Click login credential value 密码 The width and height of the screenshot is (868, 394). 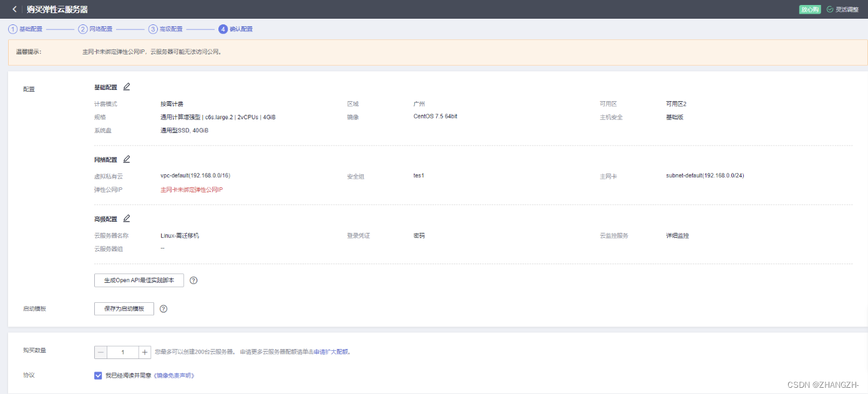click(x=419, y=235)
